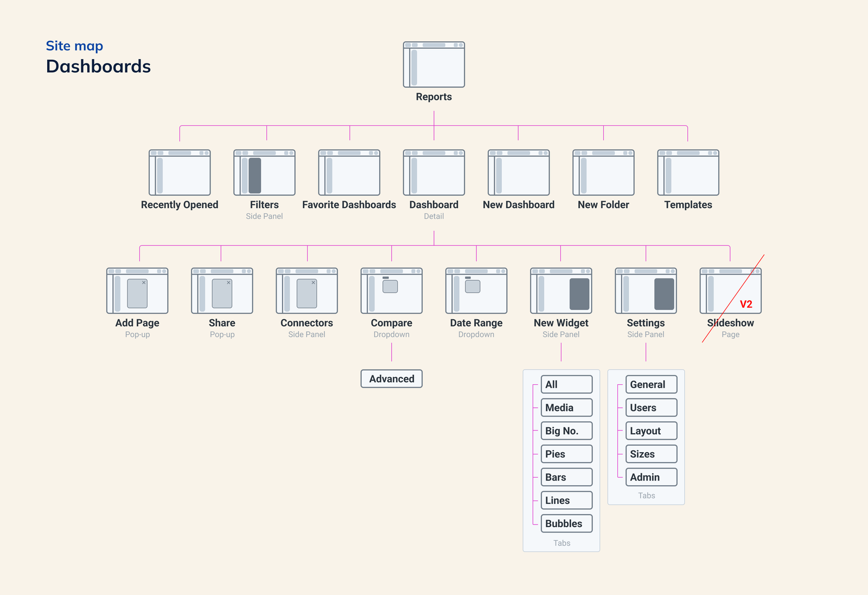Click the Site map title link

pyautogui.click(x=74, y=46)
